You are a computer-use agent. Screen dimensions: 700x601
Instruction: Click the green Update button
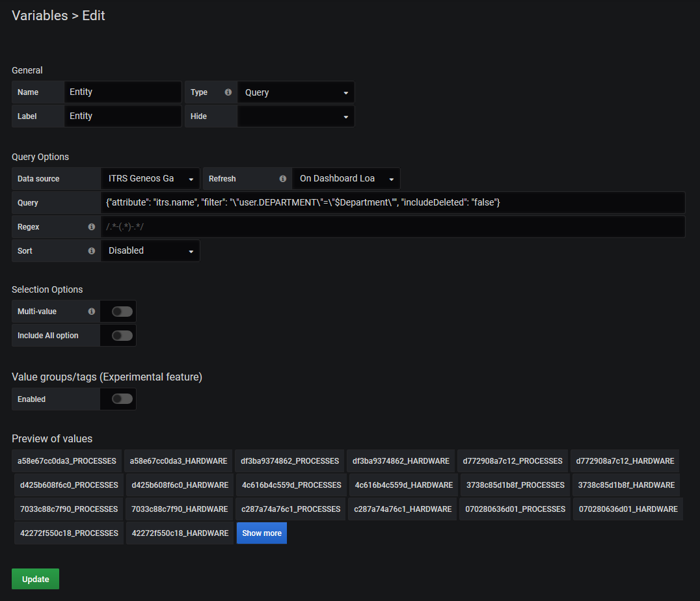(x=35, y=579)
